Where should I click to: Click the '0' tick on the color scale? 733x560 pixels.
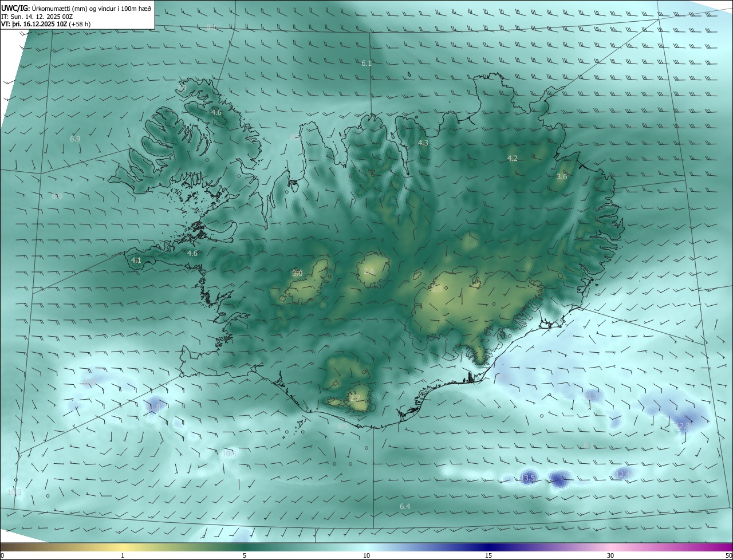tap(2, 556)
